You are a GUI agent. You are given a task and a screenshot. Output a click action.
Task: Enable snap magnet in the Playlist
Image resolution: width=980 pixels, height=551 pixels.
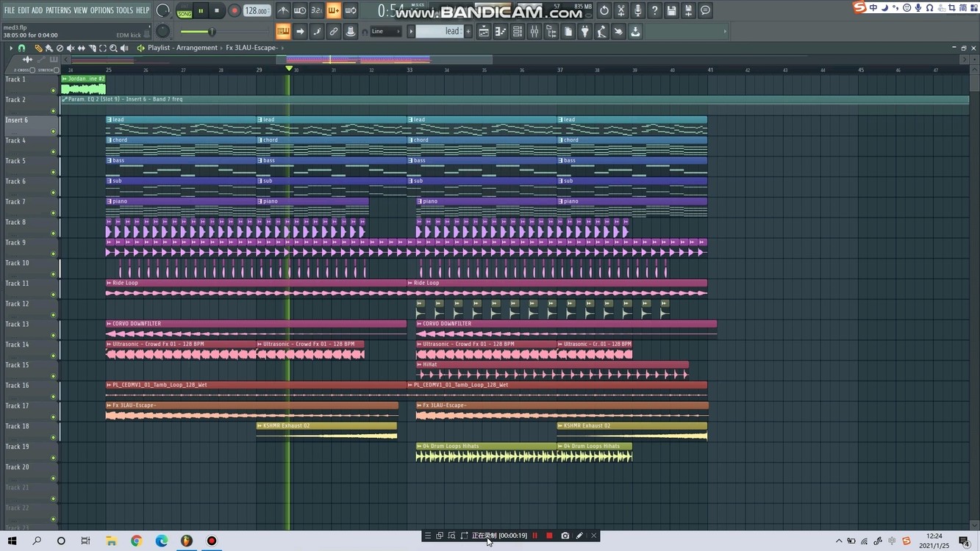(x=22, y=47)
